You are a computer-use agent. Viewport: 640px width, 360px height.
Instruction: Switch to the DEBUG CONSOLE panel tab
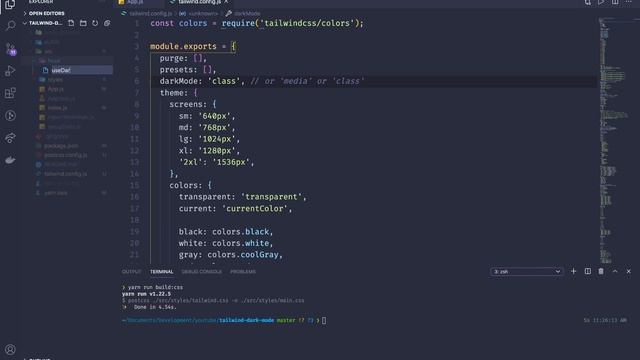(202, 271)
